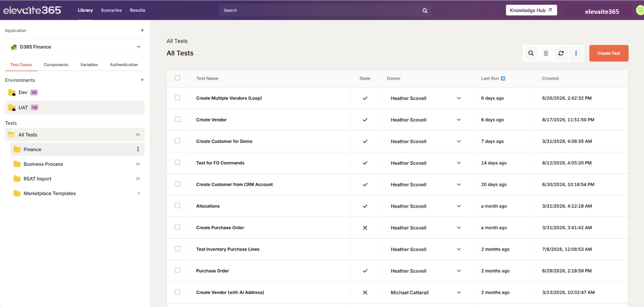Click the search magnifier icon in top bar
Image resolution: width=644 pixels, height=307 pixels.
point(425,10)
